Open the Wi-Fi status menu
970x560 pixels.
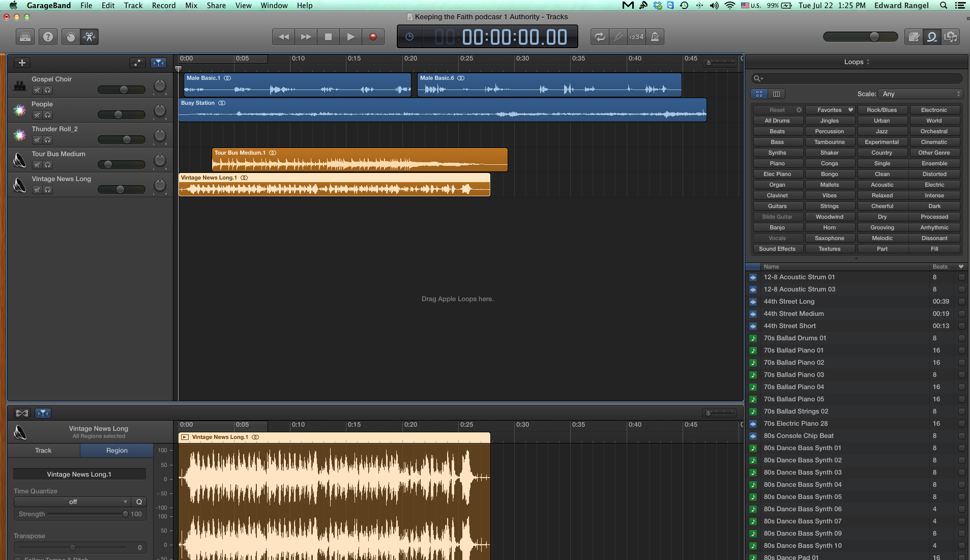point(730,5)
